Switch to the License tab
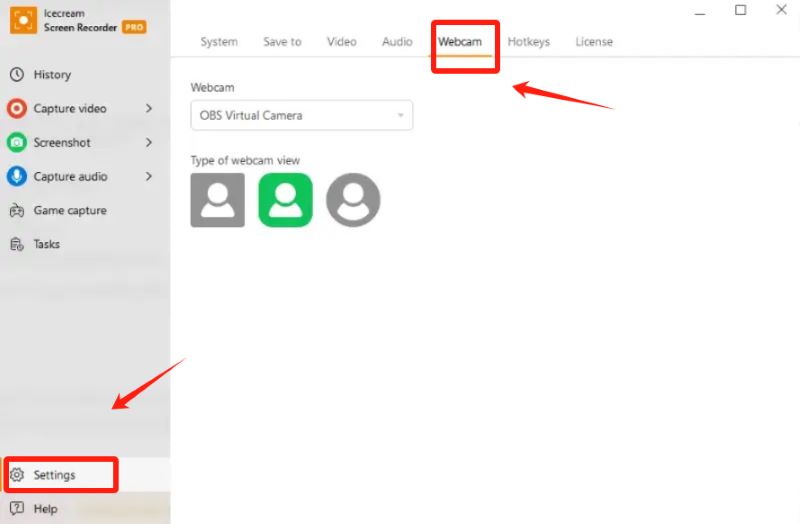The image size is (800, 524). pyautogui.click(x=594, y=42)
